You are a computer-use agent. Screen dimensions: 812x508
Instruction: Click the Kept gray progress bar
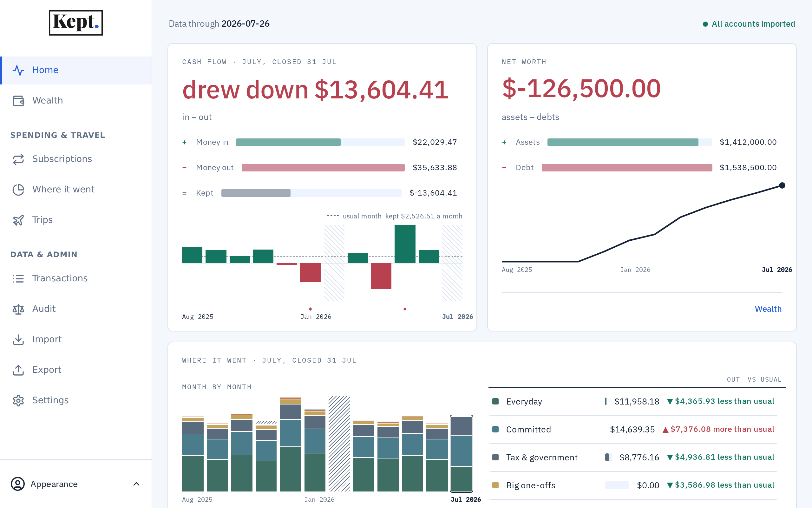(x=311, y=193)
